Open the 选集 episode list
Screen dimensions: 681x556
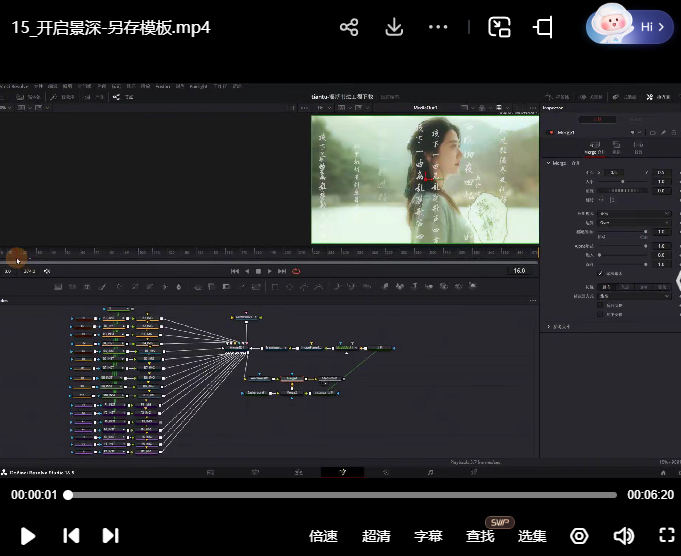tap(532, 537)
